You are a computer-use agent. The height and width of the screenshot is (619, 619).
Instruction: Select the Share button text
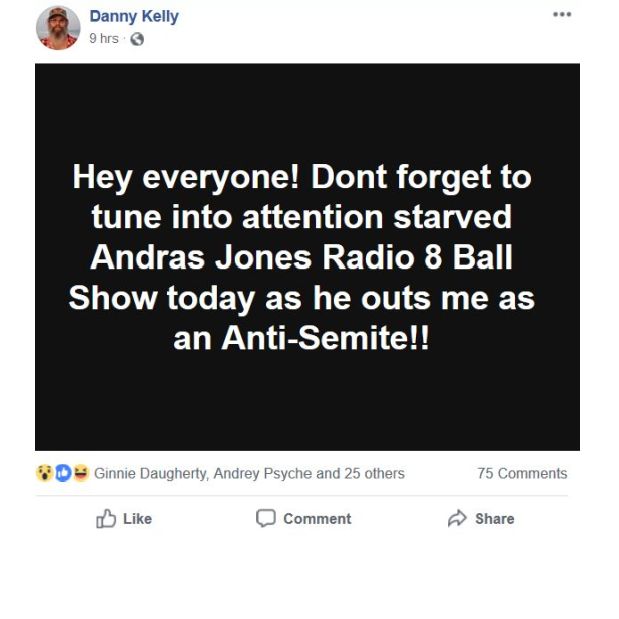pos(495,519)
